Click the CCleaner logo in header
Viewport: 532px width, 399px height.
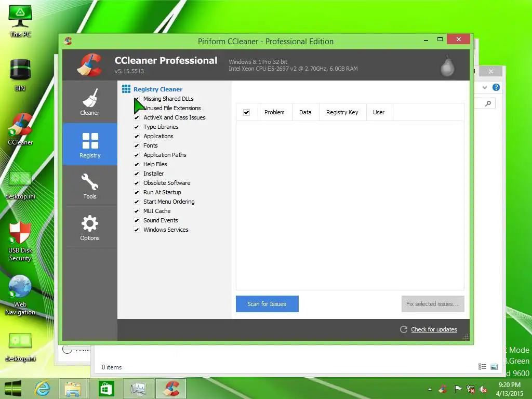pos(89,64)
